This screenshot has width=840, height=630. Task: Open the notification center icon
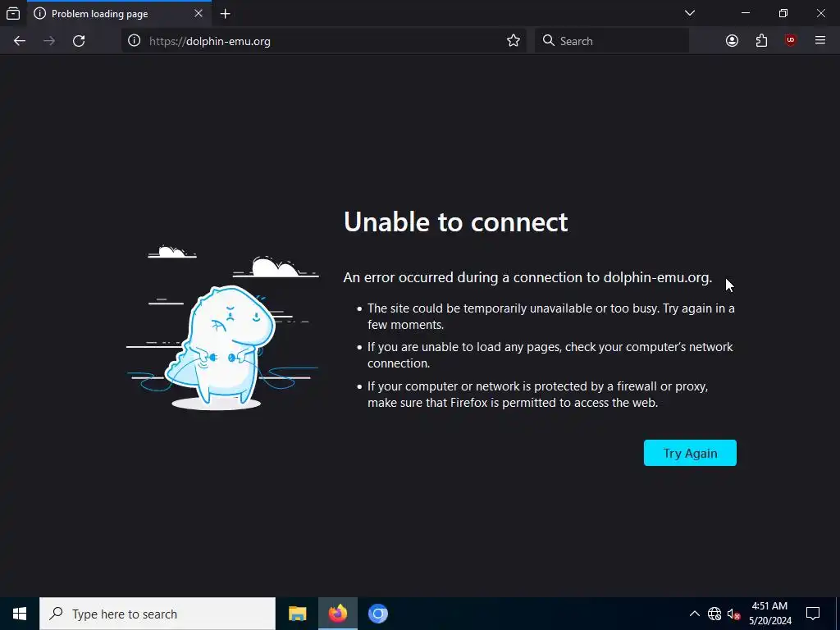coord(813,614)
